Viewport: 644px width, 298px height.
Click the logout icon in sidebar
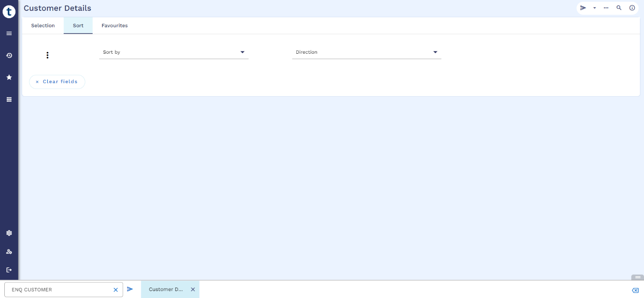point(9,270)
